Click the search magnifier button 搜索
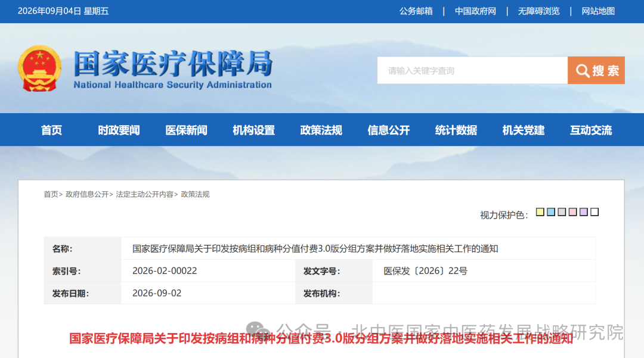 pos(596,70)
